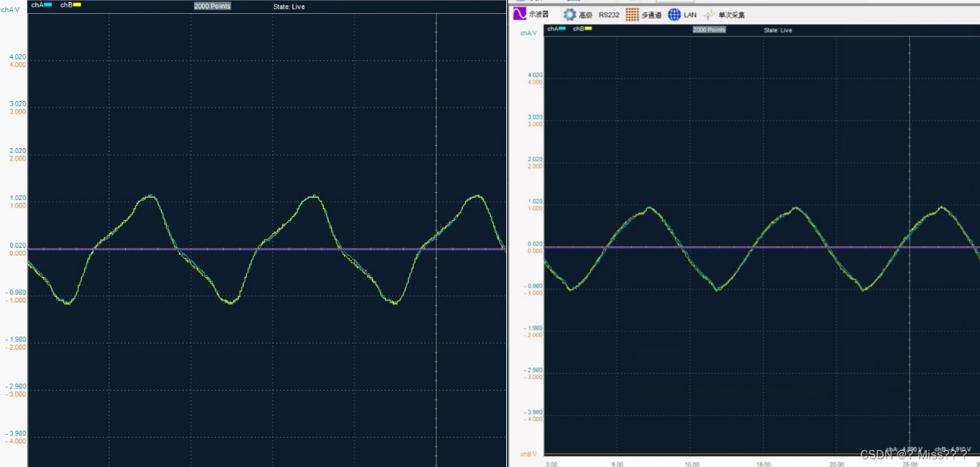Open 高级 advanced settings gear icon
The width and height of the screenshot is (980, 467).
(569, 14)
